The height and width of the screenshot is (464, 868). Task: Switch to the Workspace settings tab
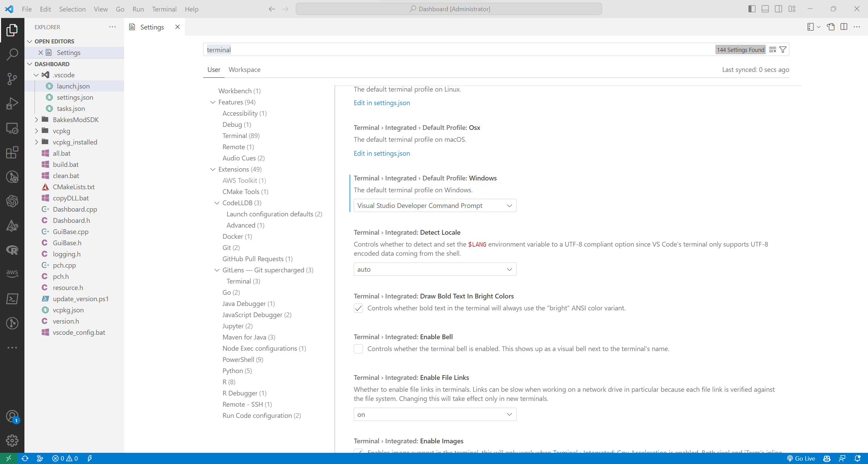coord(244,70)
